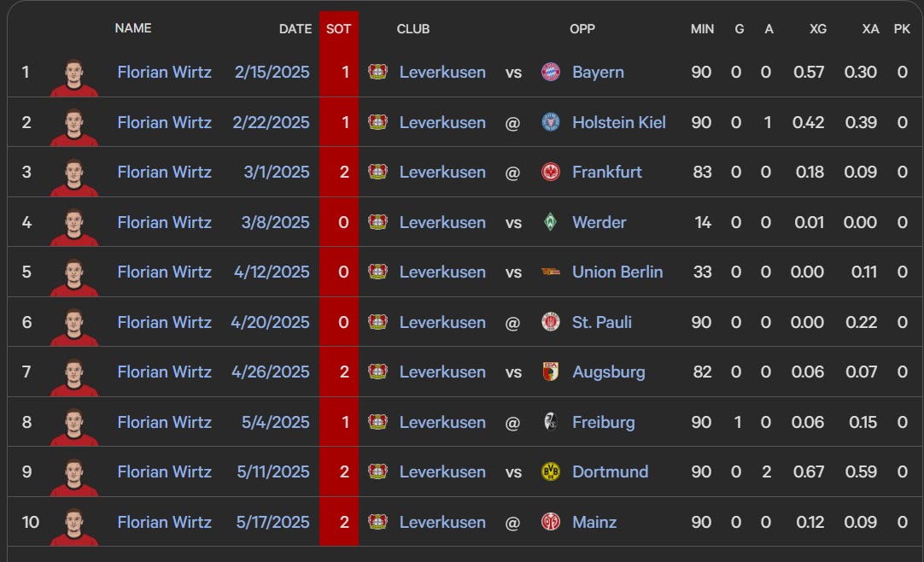Click the Werder green diamond crest
Screen dimensions: 924x562
pyautogui.click(x=551, y=222)
